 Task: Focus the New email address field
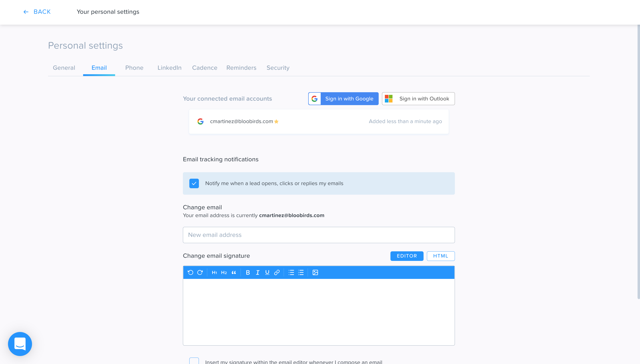point(319,235)
